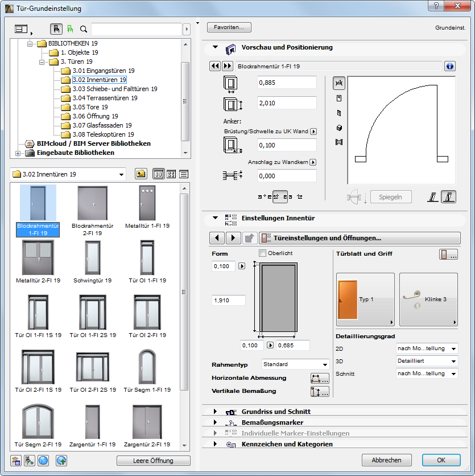The height and width of the screenshot is (476, 475).
Task: Switch to list view of doors
Action: click(x=184, y=174)
